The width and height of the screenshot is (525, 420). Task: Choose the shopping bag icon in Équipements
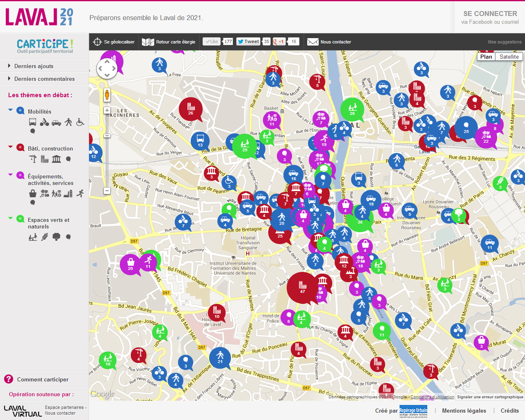(x=33, y=194)
